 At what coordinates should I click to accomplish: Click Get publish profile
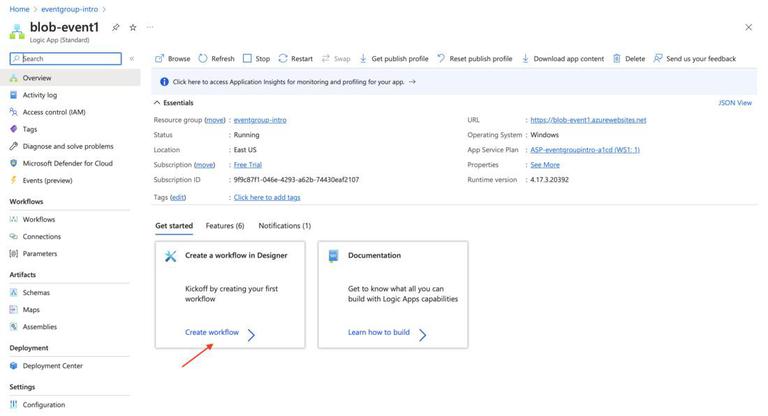click(394, 59)
